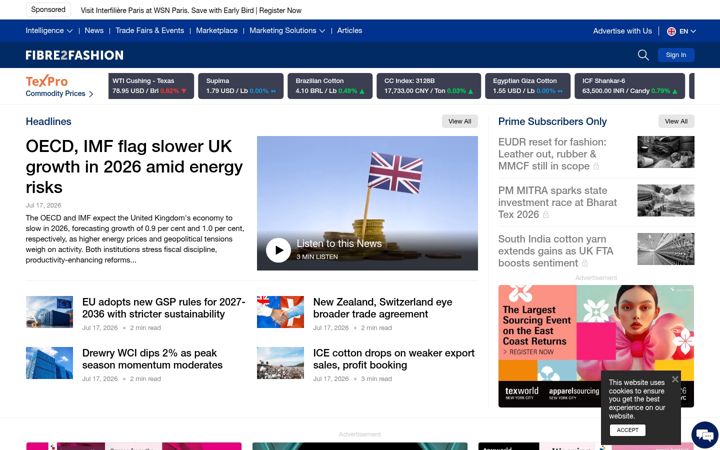Click the TexPro logo
Viewport: 720px width, 450px height.
(47, 81)
